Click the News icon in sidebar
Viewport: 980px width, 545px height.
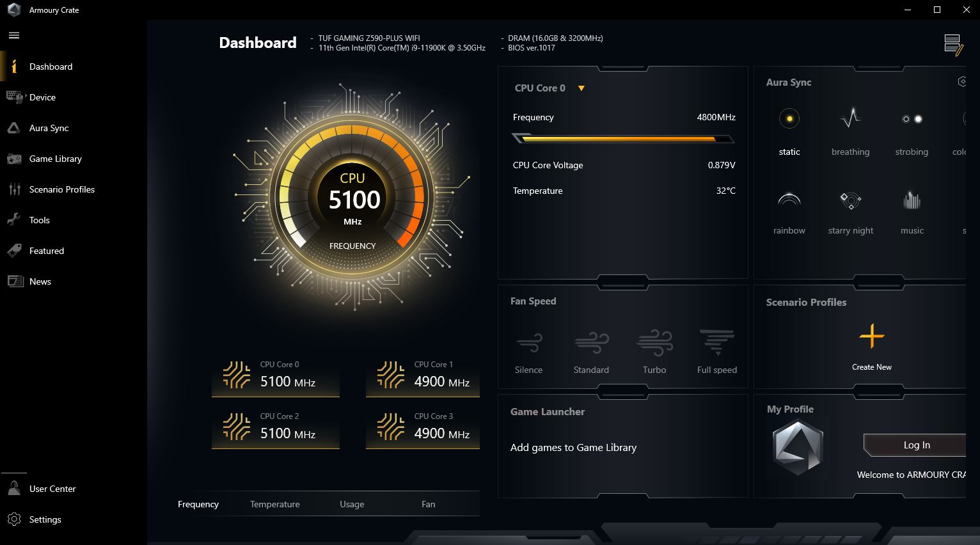[x=15, y=281]
